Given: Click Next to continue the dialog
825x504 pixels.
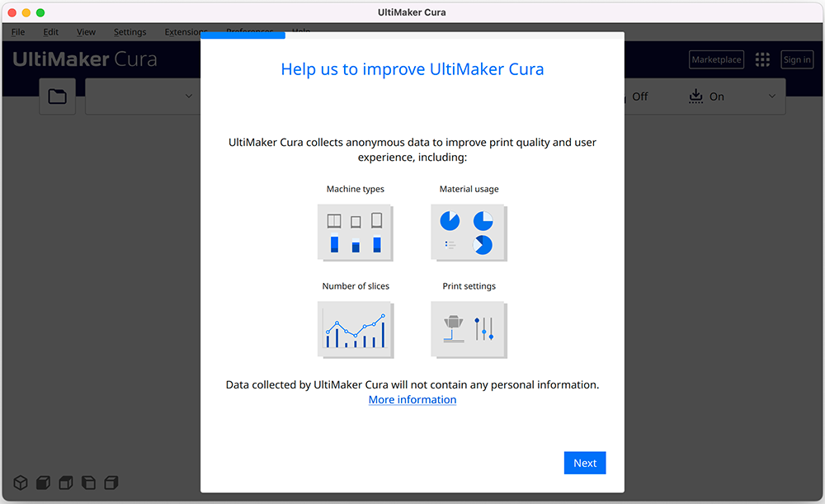Looking at the screenshot, I should 585,463.
